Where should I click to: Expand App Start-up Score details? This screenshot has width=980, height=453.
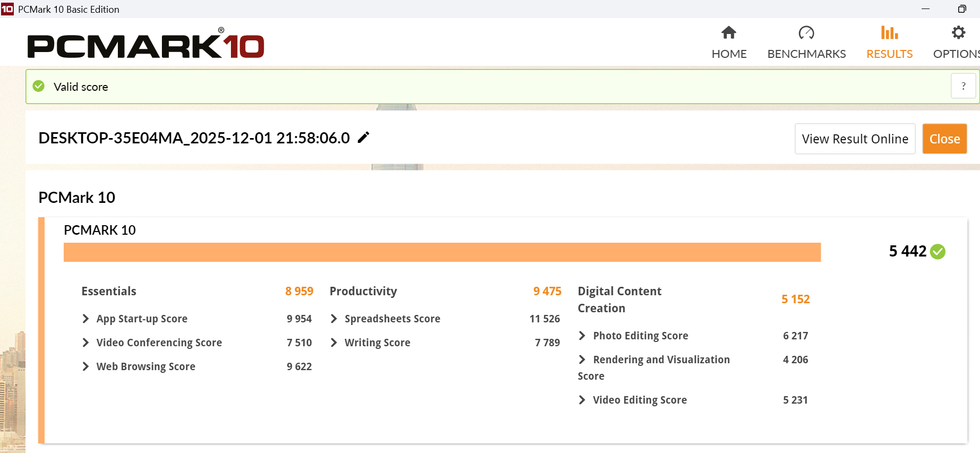[86, 319]
